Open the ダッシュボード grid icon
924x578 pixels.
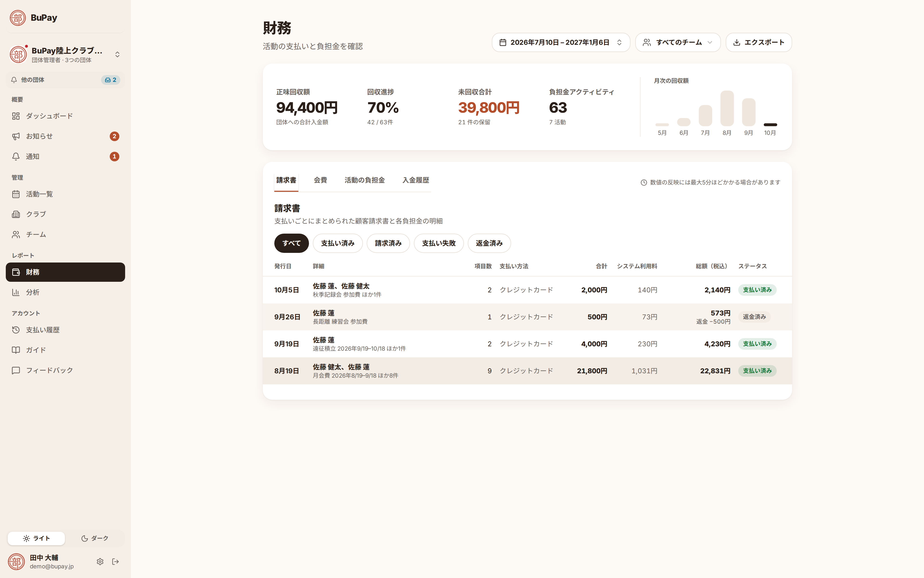[x=16, y=116]
